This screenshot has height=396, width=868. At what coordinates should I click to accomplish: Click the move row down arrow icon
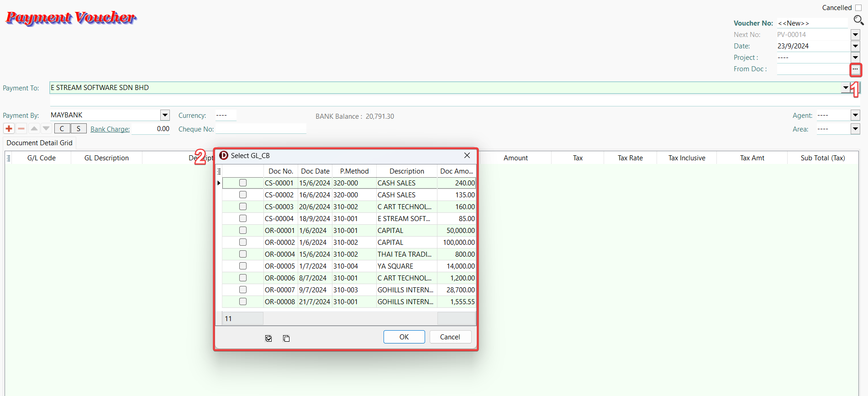[46, 129]
